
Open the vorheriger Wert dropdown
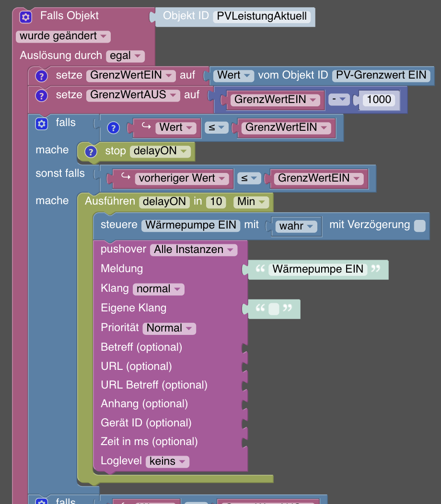182,178
